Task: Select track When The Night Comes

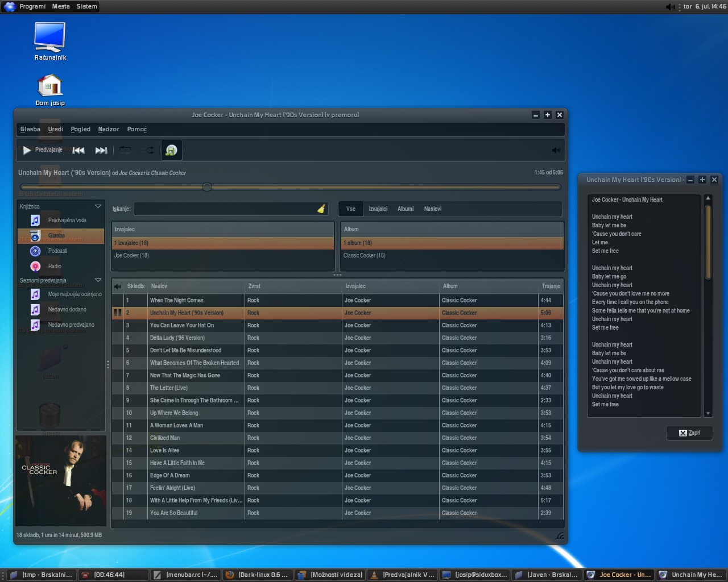Action: (337, 300)
